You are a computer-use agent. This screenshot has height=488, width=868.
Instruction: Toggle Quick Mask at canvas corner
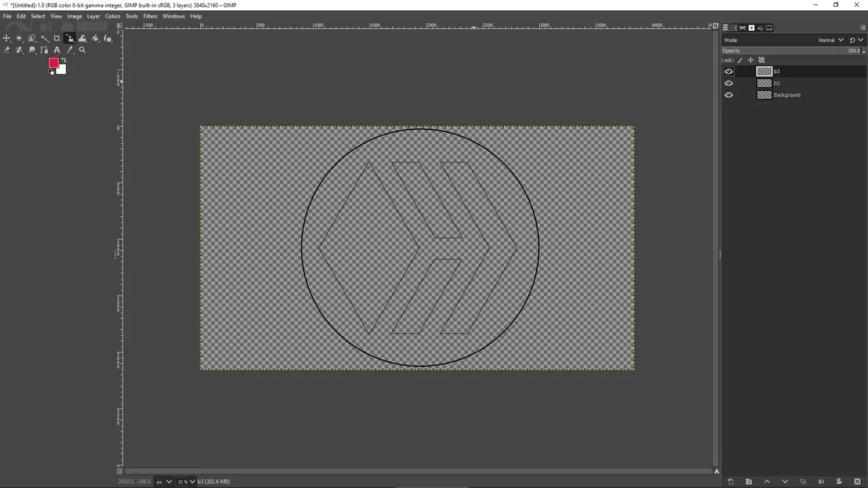click(119, 470)
